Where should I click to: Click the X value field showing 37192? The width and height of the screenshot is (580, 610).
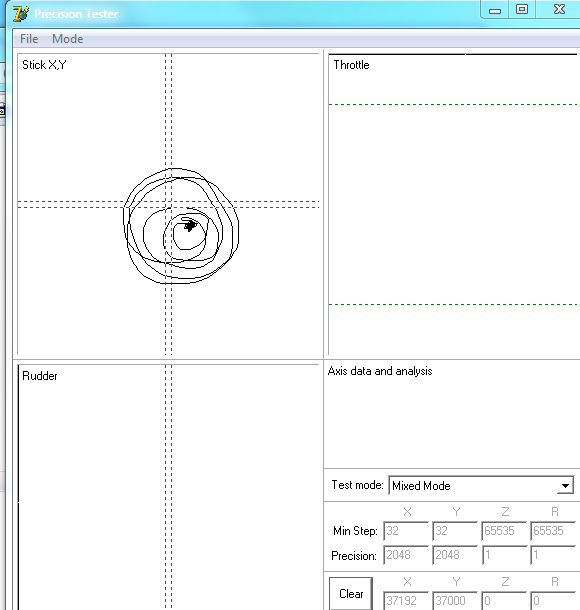coord(406,601)
